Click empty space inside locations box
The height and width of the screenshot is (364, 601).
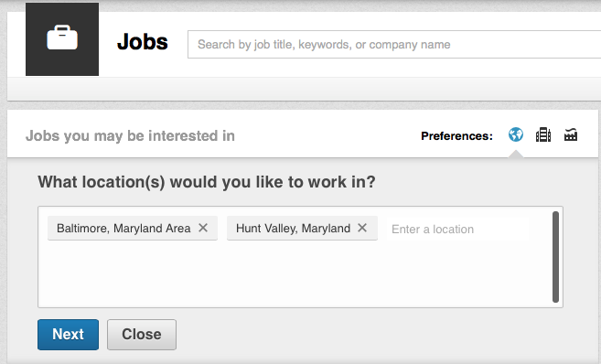pyautogui.click(x=295, y=276)
